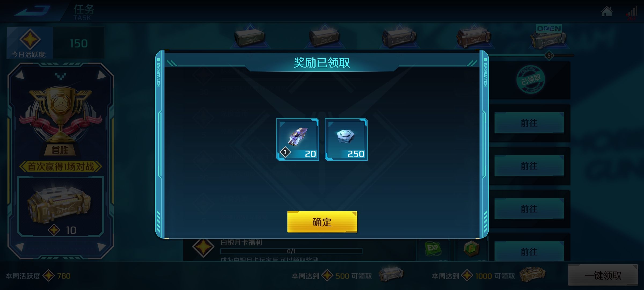Screen dimensions: 644x290
Task: Click the 一键领取 claim-all button
Action: tap(603, 275)
